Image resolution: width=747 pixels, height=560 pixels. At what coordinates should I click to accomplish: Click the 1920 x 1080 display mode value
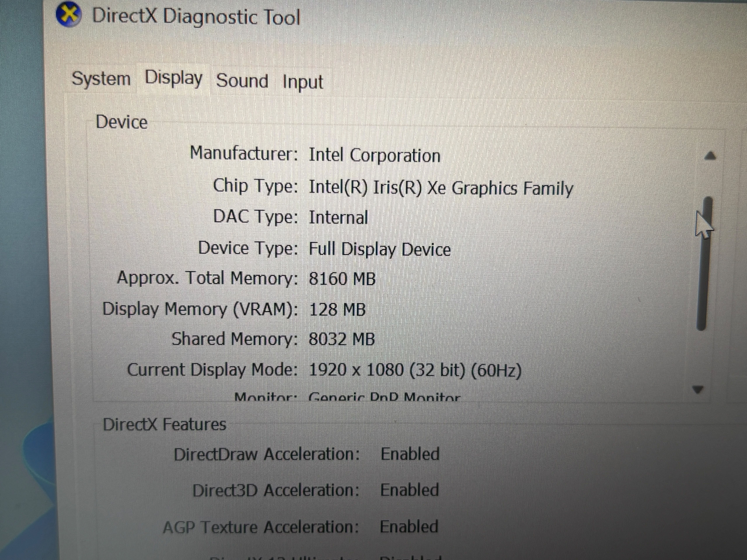(x=415, y=370)
